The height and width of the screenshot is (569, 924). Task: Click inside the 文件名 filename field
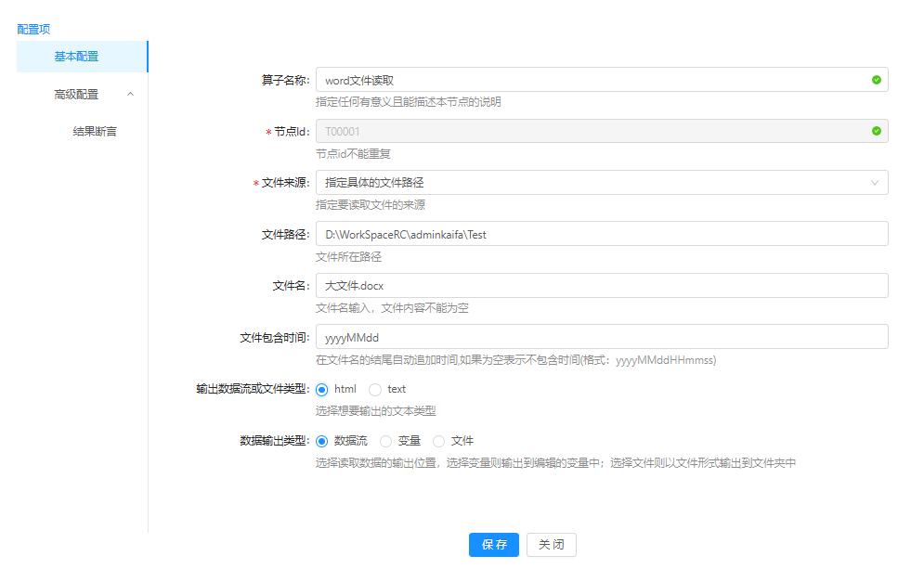pos(602,285)
